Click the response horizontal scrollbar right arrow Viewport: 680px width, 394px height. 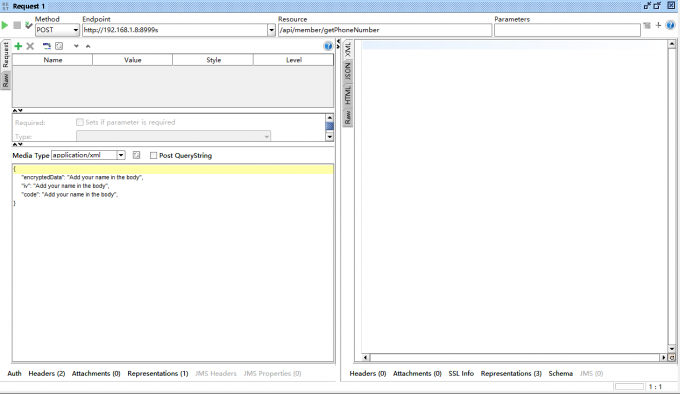(664, 358)
